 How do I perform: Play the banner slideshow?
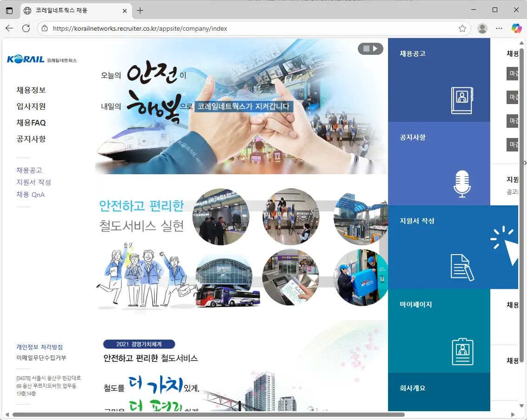coord(375,48)
